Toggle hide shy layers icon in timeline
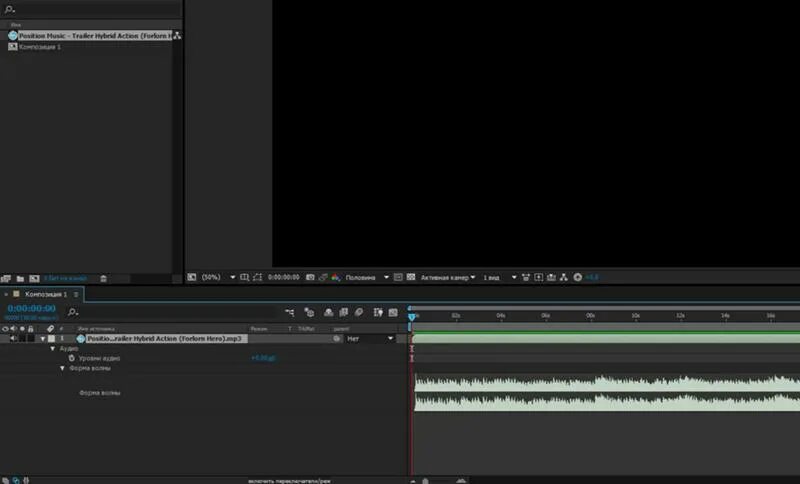The image size is (800, 484). pos(329,312)
